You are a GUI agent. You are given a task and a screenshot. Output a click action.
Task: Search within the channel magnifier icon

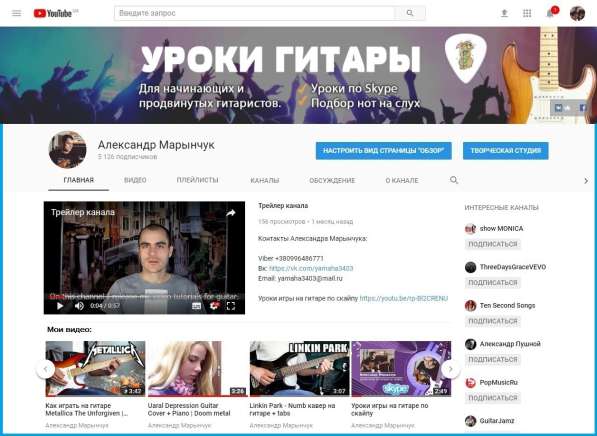click(453, 180)
